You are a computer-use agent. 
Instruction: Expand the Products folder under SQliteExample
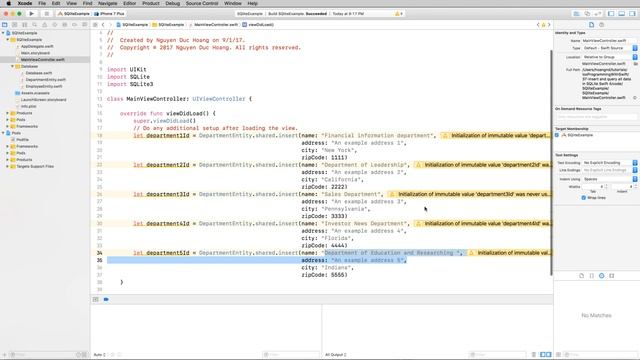[x=8, y=113]
